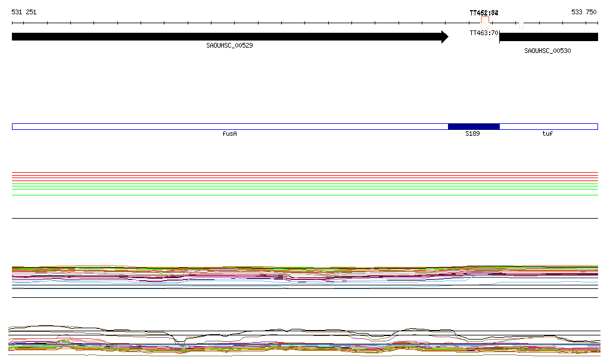Select the S189 text label
Viewport: 610px width, 364px height.
(x=472, y=134)
